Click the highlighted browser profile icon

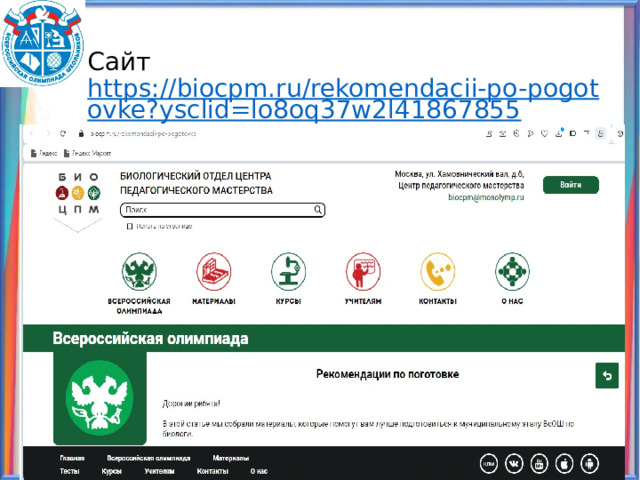(x=600, y=133)
